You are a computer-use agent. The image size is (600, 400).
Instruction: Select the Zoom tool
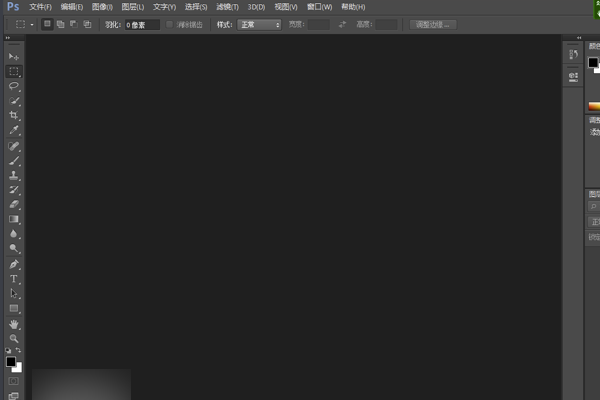[x=14, y=338]
